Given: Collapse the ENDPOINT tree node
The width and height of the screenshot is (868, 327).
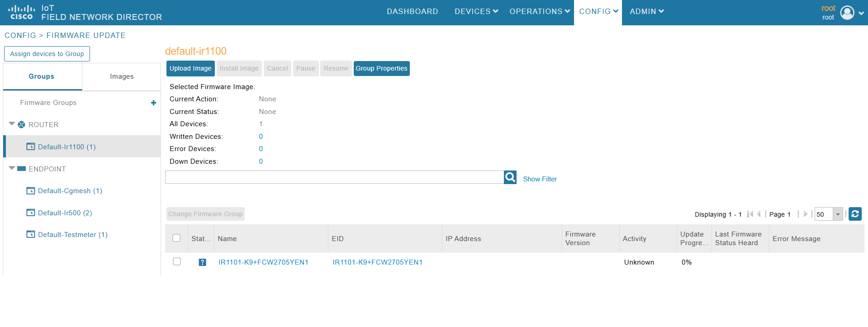Looking at the screenshot, I should pyautogui.click(x=12, y=168).
